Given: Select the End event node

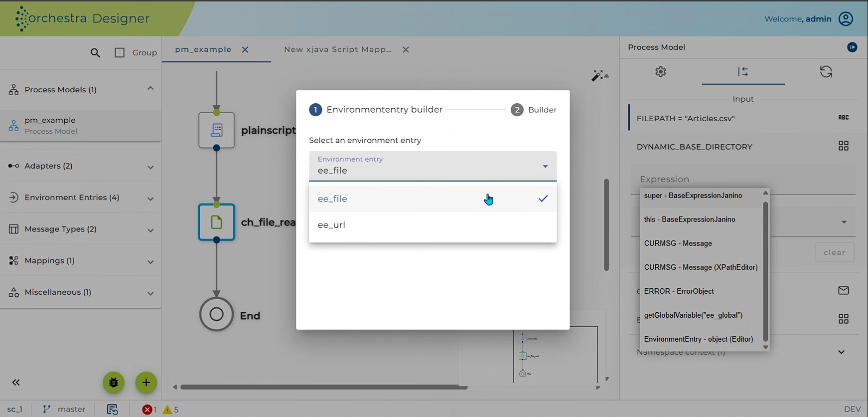Looking at the screenshot, I should pyautogui.click(x=216, y=314).
